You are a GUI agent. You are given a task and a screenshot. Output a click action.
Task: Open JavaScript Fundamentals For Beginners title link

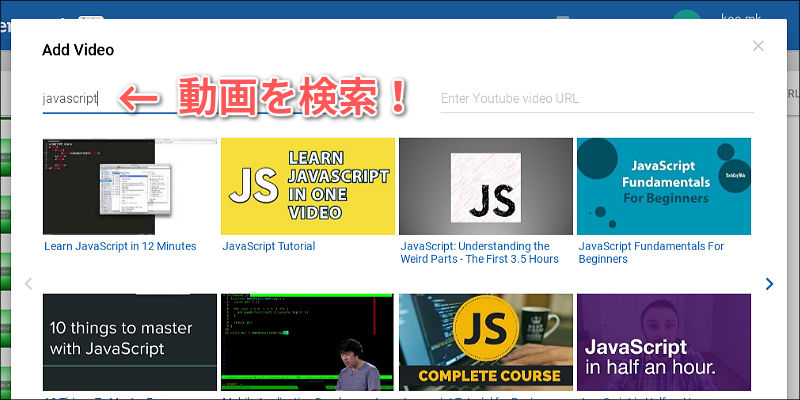point(651,253)
